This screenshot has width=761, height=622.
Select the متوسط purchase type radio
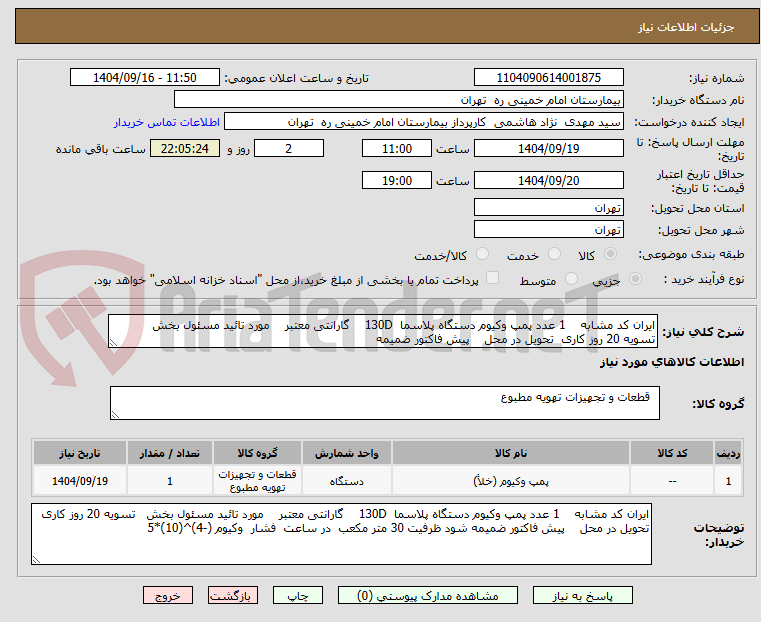[x=572, y=281]
